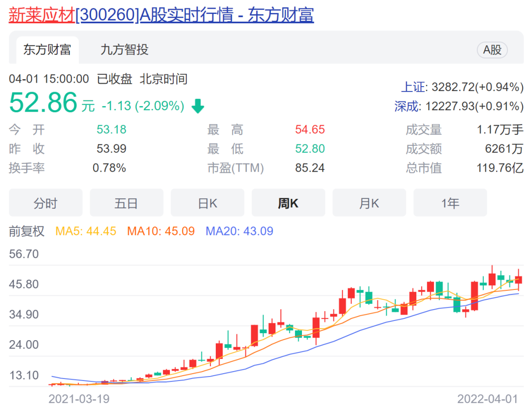The width and height of the screenshot is (532, 412).
Task: Select the 1年 chart view
Action: tap(450, 203)
